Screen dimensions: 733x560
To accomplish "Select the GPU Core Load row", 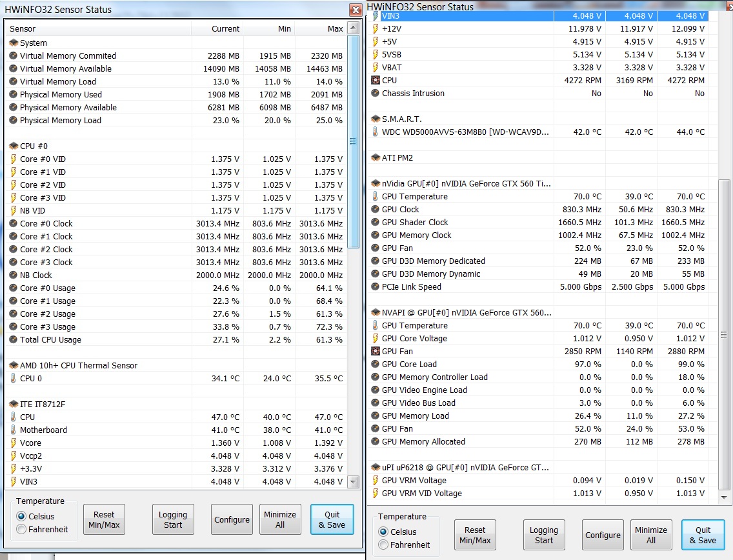I will pyautogui.click(x=539, y=364).
